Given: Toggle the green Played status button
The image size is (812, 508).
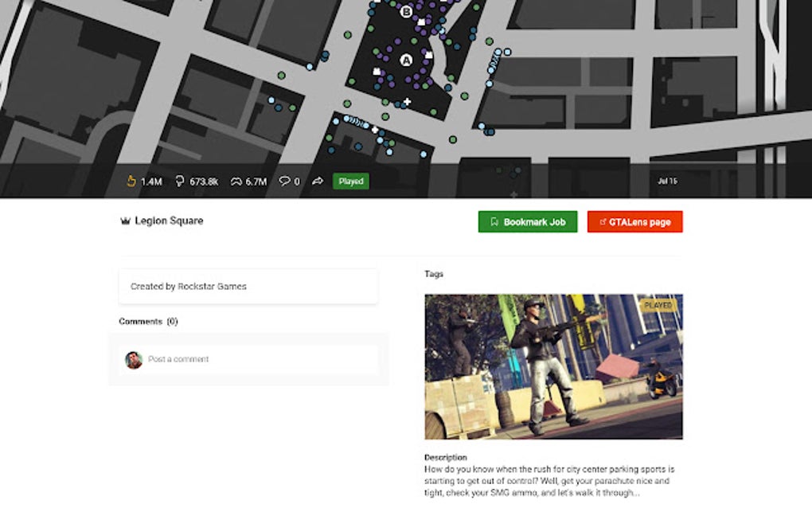Looking at the screenshot, I should click(x=350, y=181).
